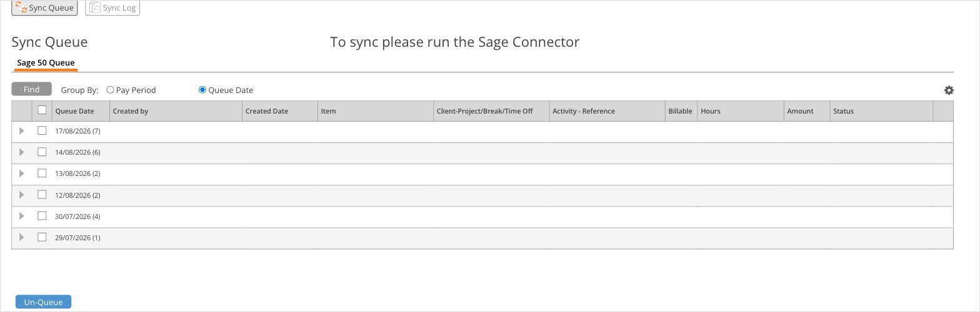
Task: Open the Sync Log toolbar button
Action: pos(112,7)
